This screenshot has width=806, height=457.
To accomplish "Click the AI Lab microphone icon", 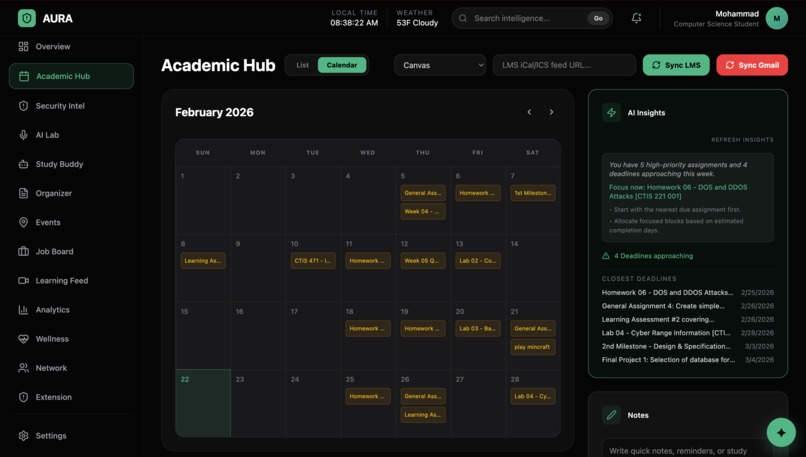I will (x=23, y=135).
